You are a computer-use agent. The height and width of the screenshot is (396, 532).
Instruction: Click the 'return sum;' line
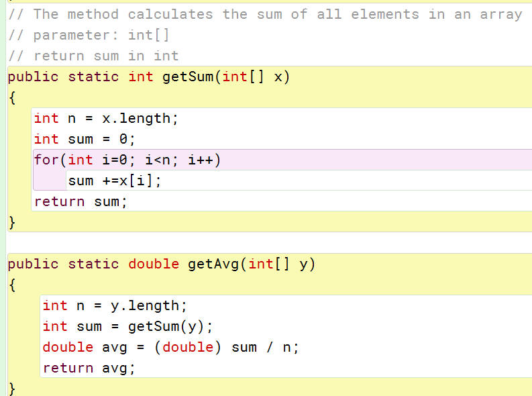pyautogui.click(x=81, y=201)
